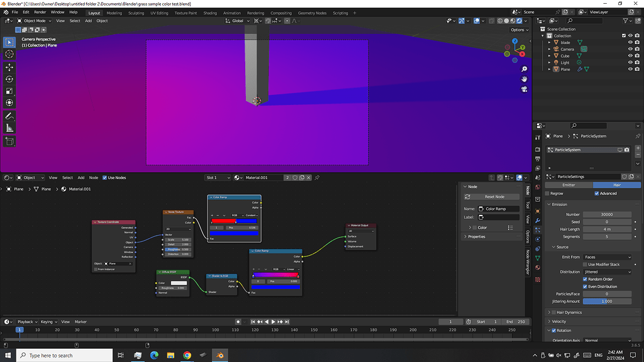Select the Transform tool
This screenshot has height=362, width=644.
pos(9,103)
